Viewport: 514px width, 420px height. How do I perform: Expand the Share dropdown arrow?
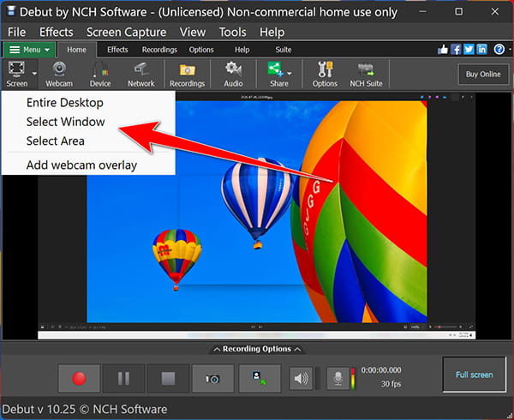click(290, 74)
